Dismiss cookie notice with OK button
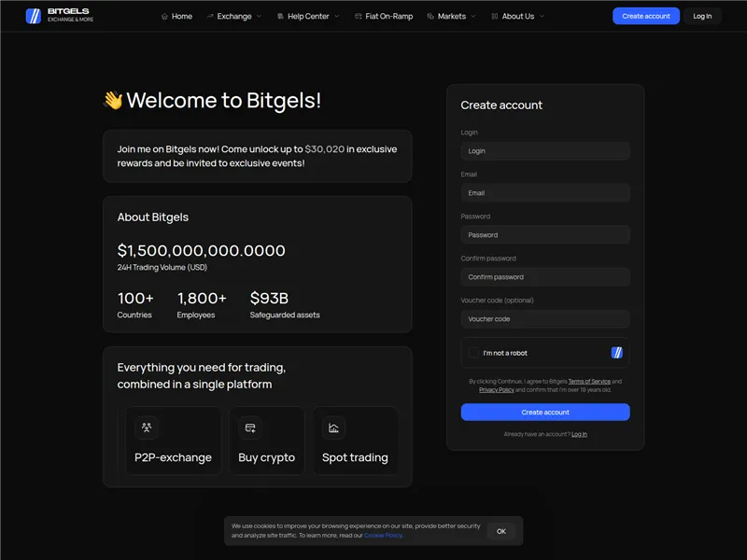This screenshot has width=747, height=560. pyautogui.click(x=501, y=530)
